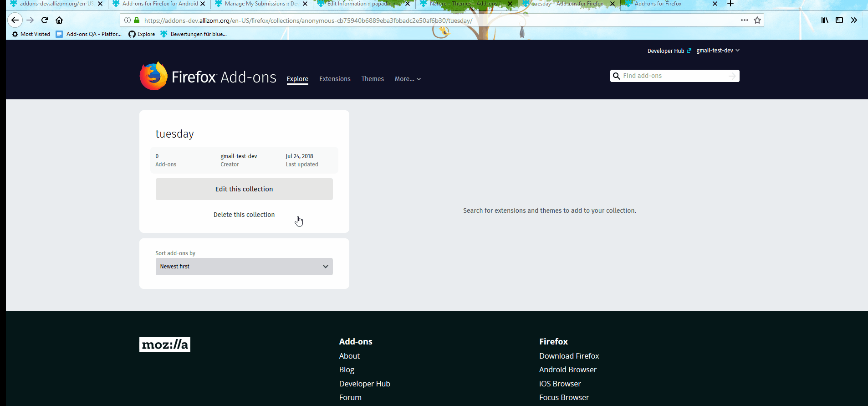The height and width of the screenshot is (406, 868).
Task: Click the Developer Hub header link
Action: [669, 51]
